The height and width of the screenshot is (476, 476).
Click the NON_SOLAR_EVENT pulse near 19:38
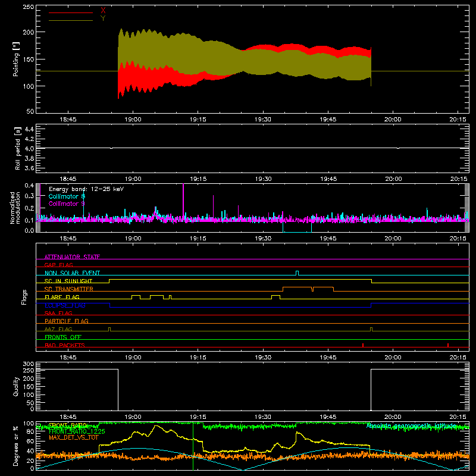[x=297, y=273]
